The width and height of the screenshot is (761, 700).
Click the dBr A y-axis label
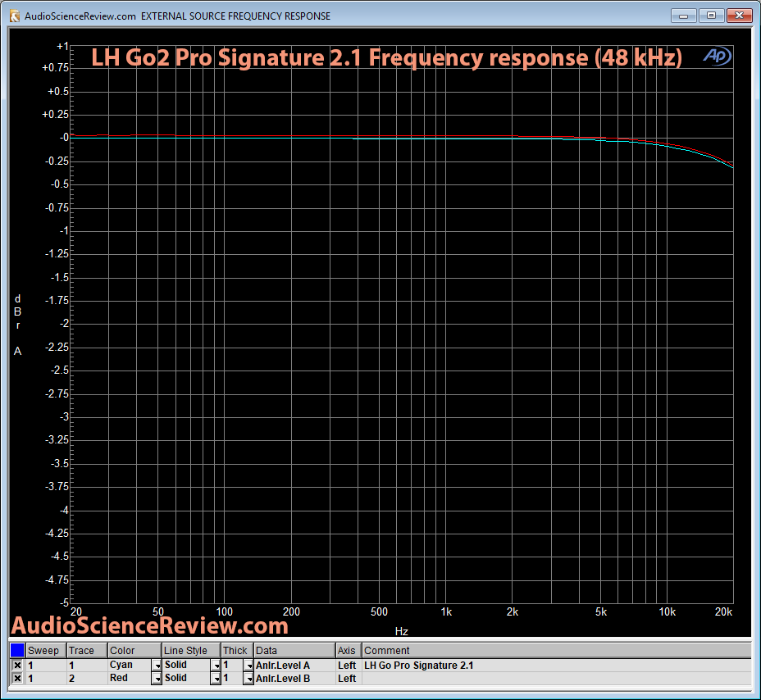click(17, 325)
